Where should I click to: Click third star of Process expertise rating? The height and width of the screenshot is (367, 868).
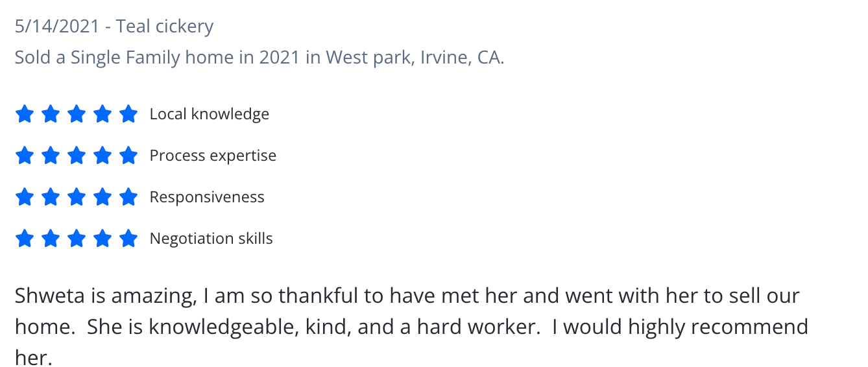click(x=77, y=156)
